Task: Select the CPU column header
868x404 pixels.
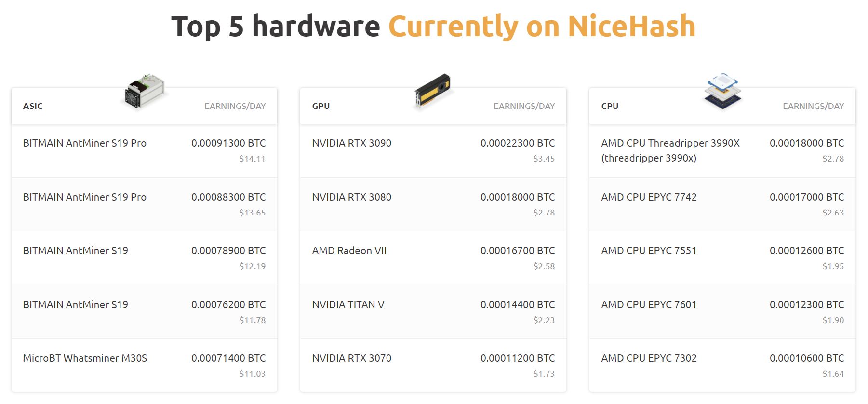Action: point(610,106)
